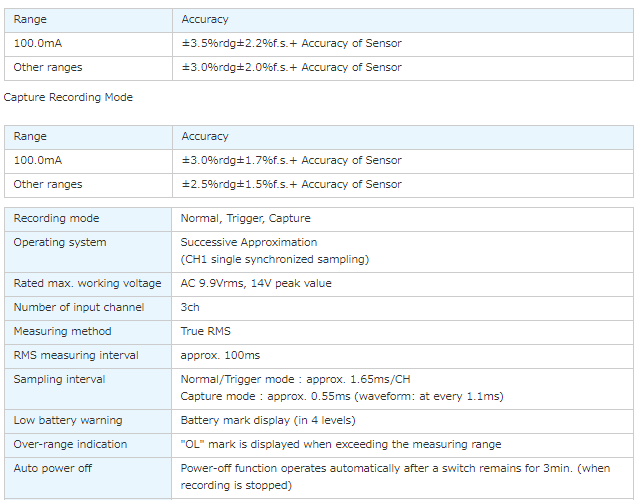The width and height of the screenshot is (637, 500).
Task: Click the "Capture Recording Mode" heading text
Action: point(68,97)
